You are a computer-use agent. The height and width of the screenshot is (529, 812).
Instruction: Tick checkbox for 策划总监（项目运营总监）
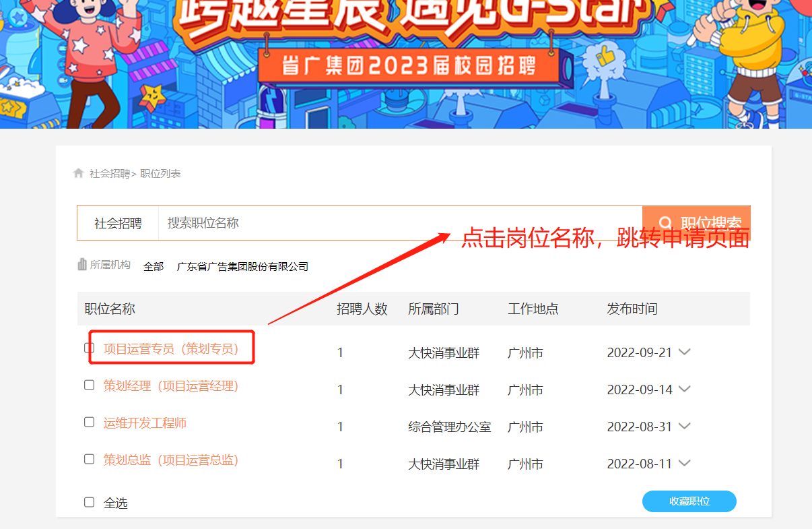(x=89, y=460)
